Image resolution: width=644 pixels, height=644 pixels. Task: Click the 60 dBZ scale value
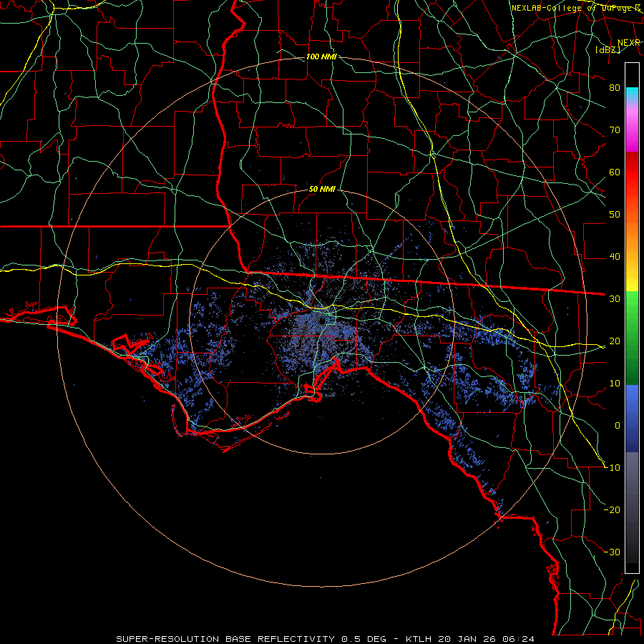pyautogui.click(x=615, y=172)
